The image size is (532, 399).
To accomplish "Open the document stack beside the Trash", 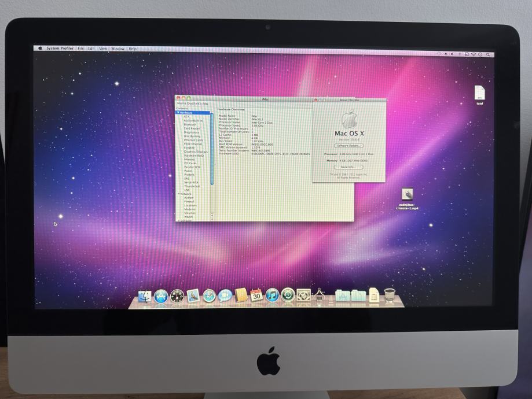I will (373, 294).
